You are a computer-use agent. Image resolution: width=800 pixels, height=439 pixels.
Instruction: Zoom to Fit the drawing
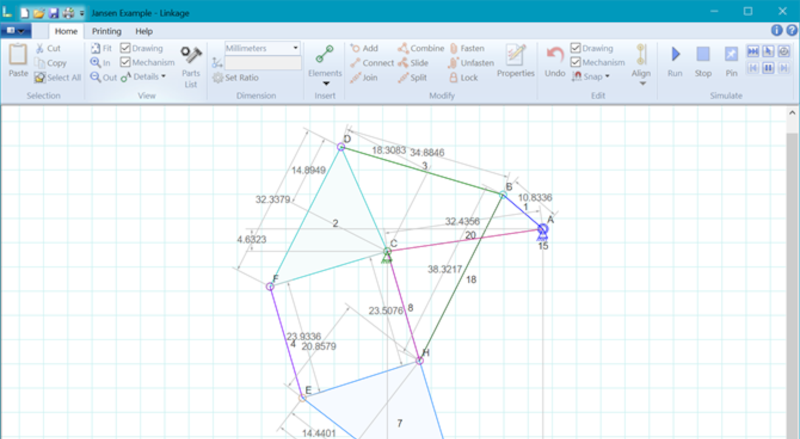[101, 48]
